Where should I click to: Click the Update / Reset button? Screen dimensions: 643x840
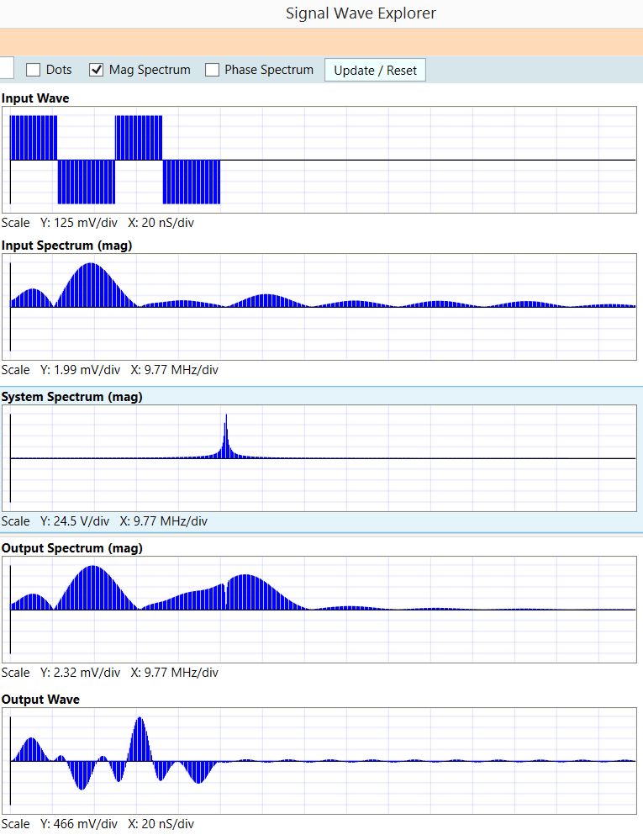coord(375,70)
